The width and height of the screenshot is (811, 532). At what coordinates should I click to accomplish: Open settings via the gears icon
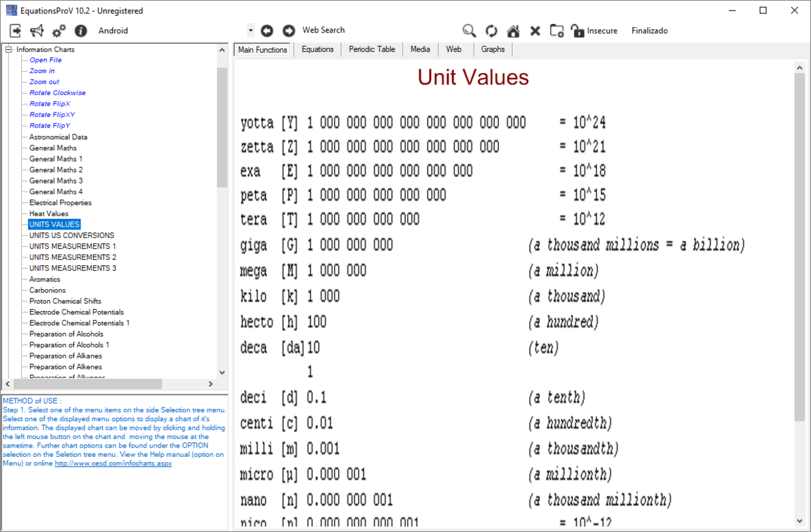coord(59,31)
